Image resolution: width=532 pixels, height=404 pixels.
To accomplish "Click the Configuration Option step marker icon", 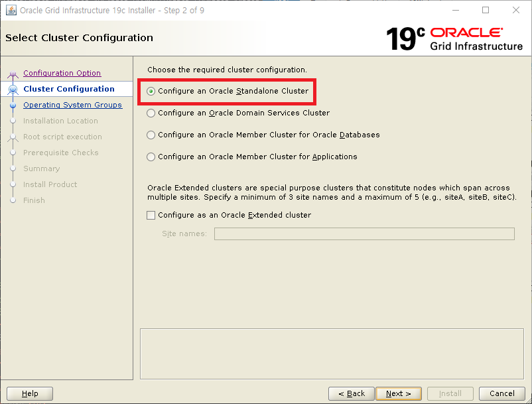I will 13,74.
